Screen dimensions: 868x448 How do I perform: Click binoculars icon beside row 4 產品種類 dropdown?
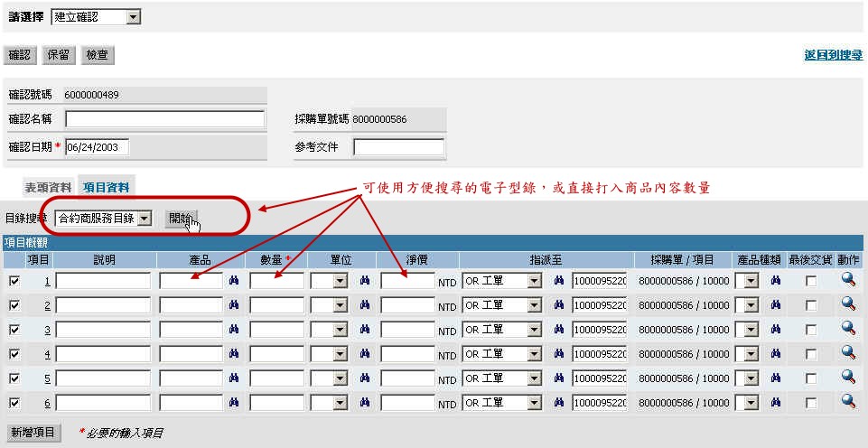775,354
